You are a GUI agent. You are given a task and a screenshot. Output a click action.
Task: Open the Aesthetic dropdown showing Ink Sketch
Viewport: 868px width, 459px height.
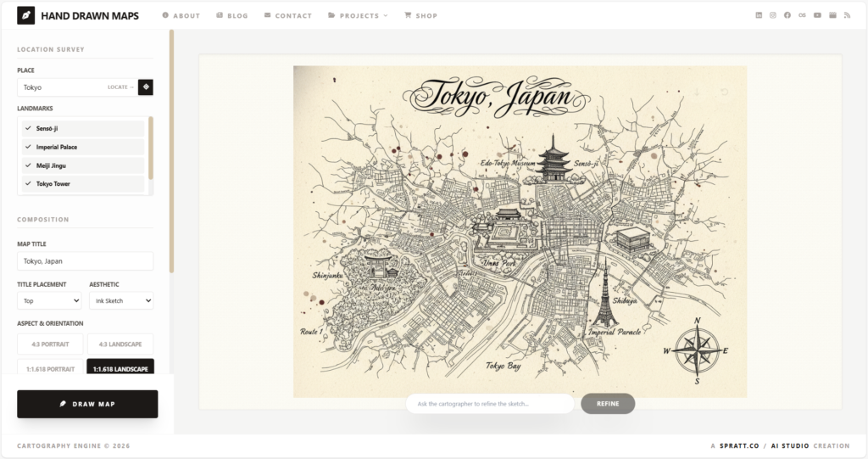(121, 300)
